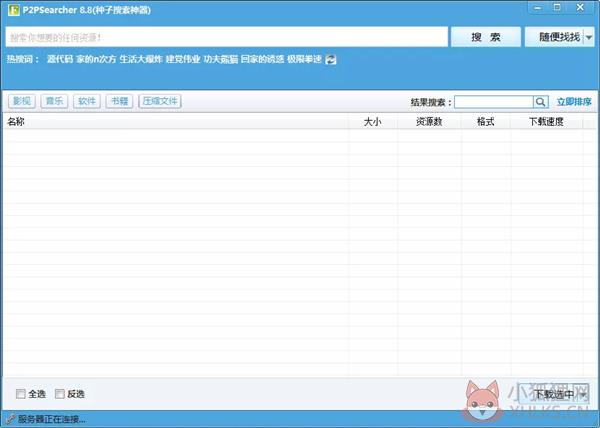Image resolution: width=600 pixels, height=428 pixels.
Task: Focus the 结果搜索 input field
Action: point(494,102)
